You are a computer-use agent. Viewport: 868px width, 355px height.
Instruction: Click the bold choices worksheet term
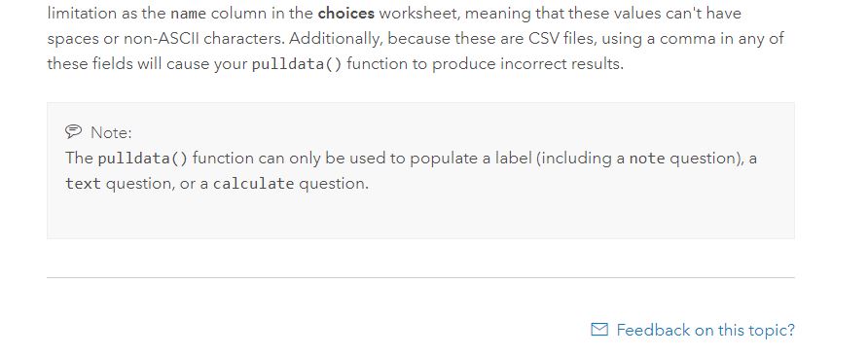tap(346, 13)
